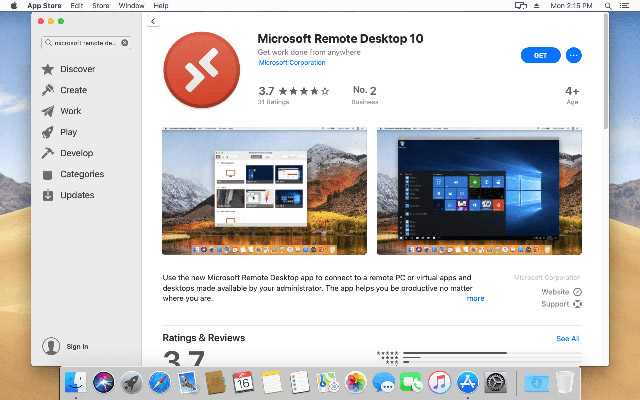Open the App Store menu in menu bar
640x400 pixels.
[x=44, y=5]
